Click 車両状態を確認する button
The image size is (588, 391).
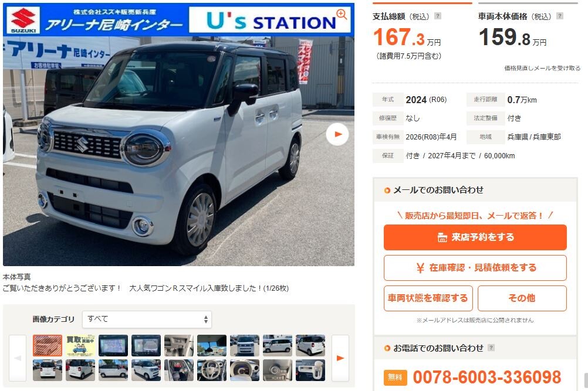pyautogui.click(x=428, y=298)
